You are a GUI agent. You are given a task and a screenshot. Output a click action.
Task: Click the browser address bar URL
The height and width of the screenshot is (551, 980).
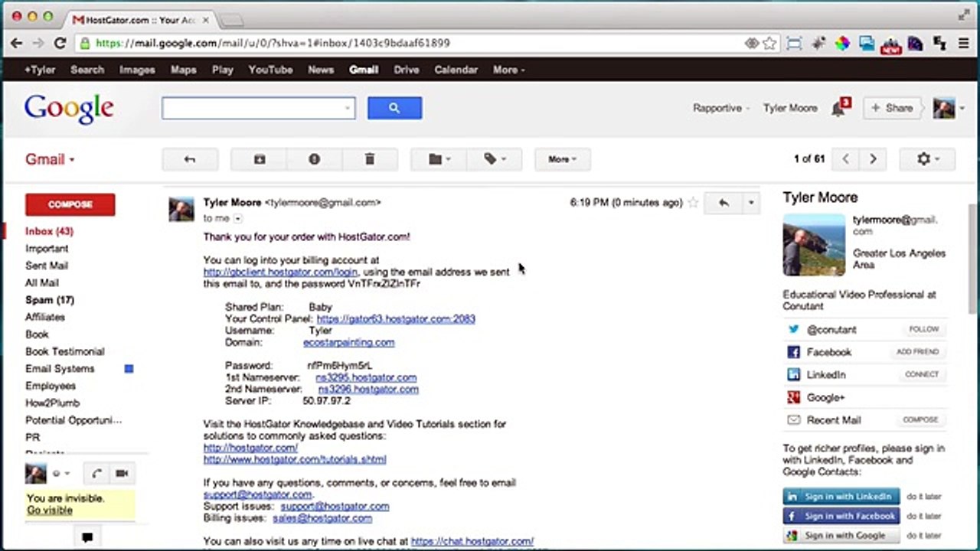coord(273,44)
